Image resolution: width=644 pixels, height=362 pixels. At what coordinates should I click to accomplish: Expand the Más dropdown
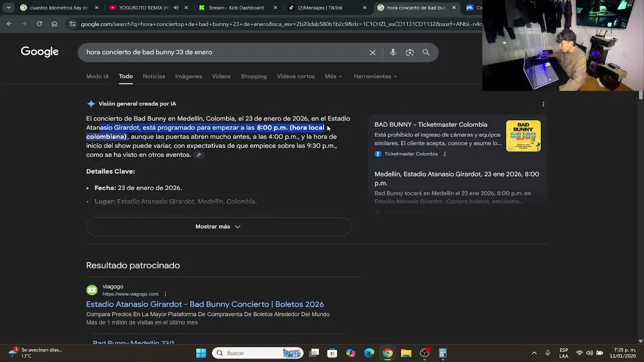334,76
